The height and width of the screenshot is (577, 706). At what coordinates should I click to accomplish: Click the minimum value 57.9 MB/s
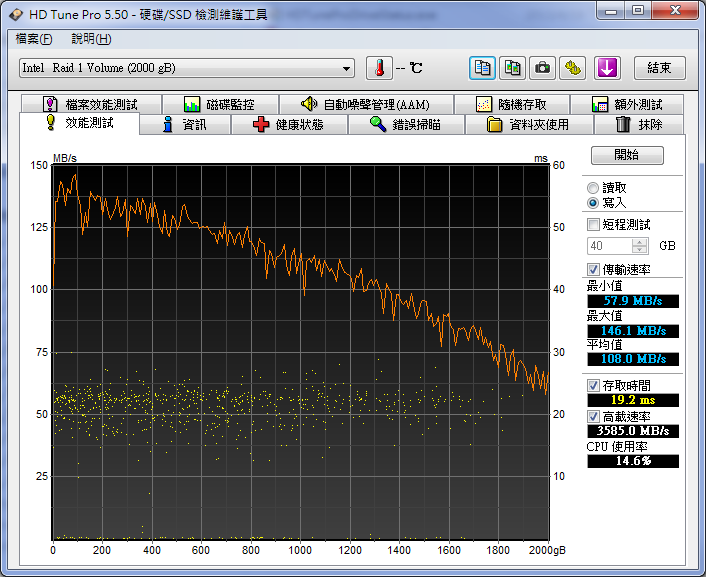click(633, 301)
